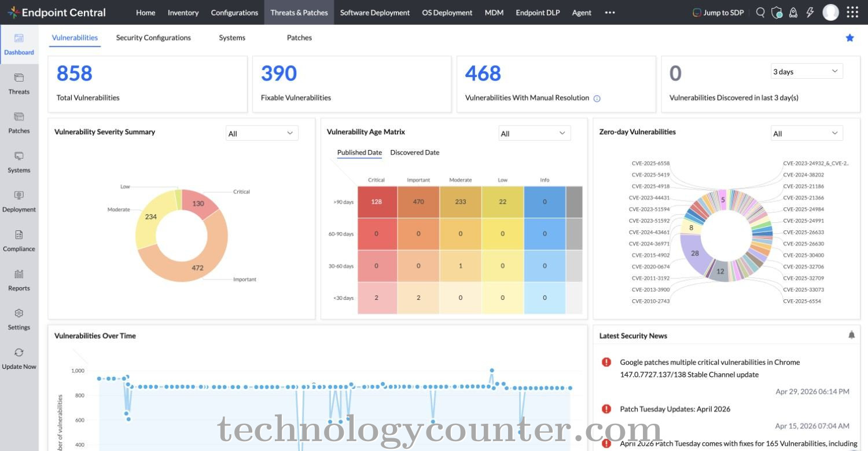Open the Zero-day Vulnerabilities All dropdown
Screen dimensions: 868x451
tap(807, 133)
